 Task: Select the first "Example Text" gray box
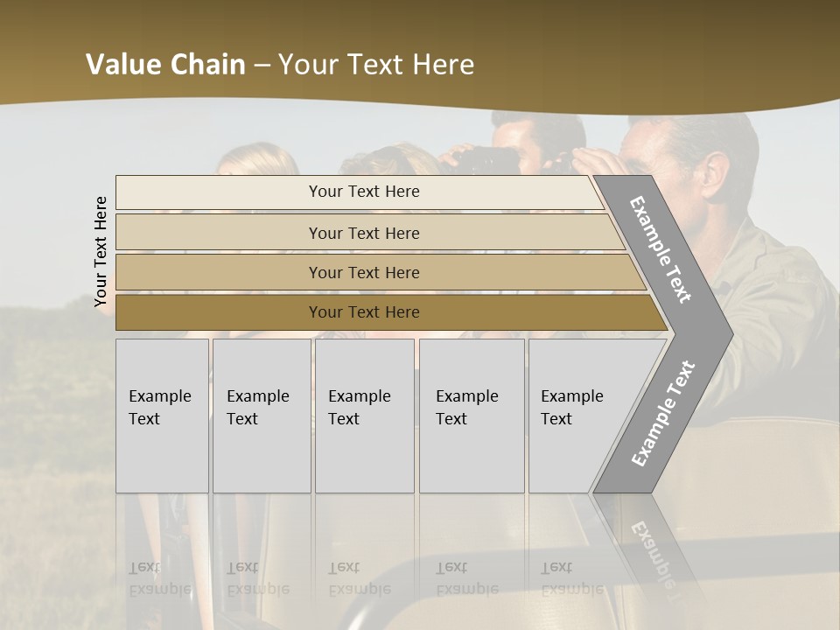point(162,416)
